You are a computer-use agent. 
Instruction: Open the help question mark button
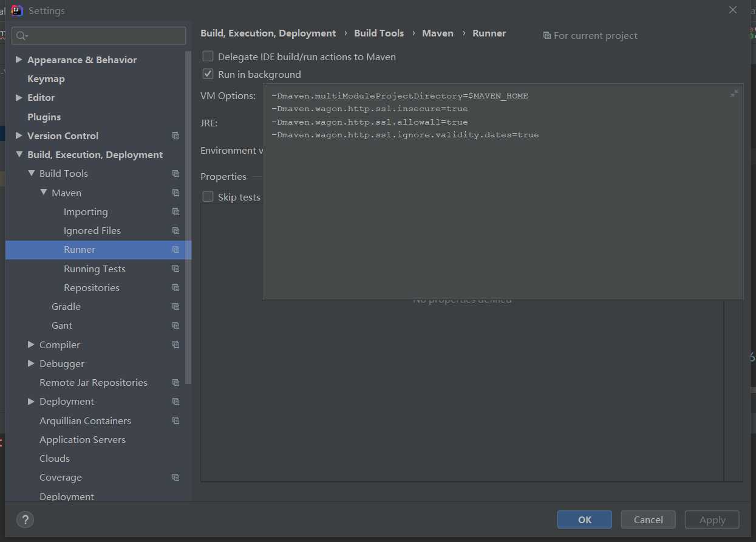(x=25, y=520)
